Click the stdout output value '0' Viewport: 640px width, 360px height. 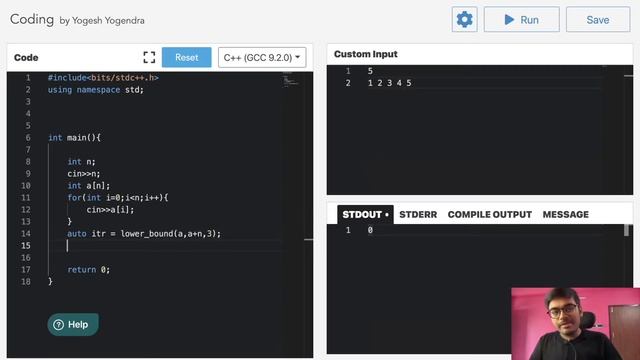(x=370, y=230)
